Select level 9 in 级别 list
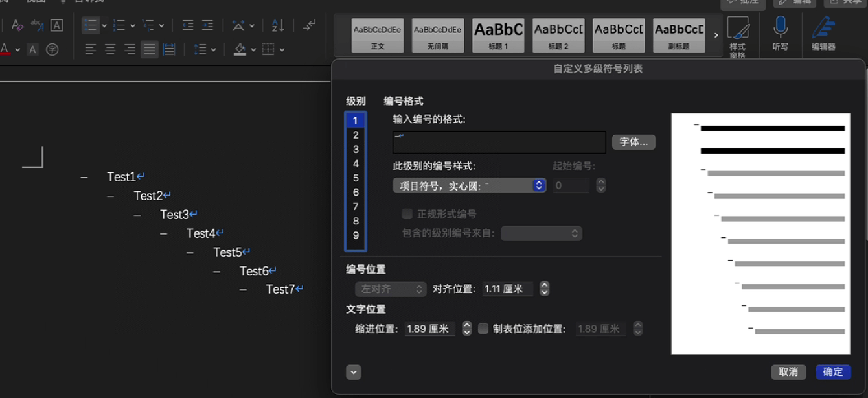 (356, 235)
